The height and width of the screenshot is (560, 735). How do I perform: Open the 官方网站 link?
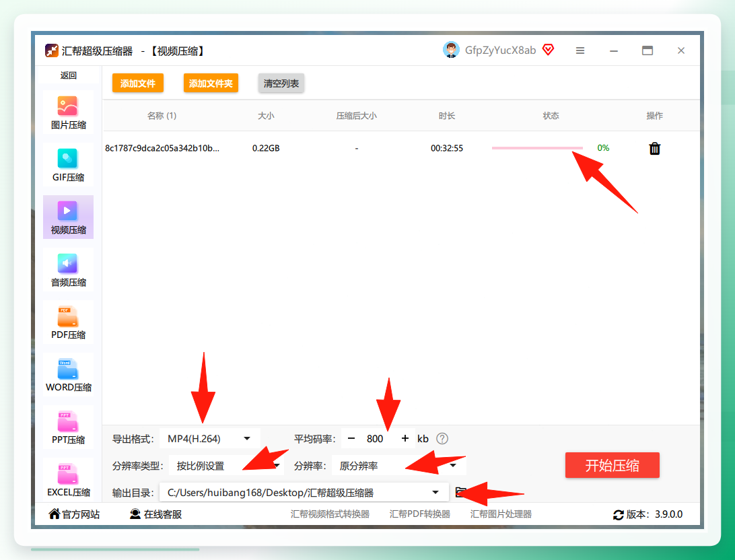pos(74,514)
